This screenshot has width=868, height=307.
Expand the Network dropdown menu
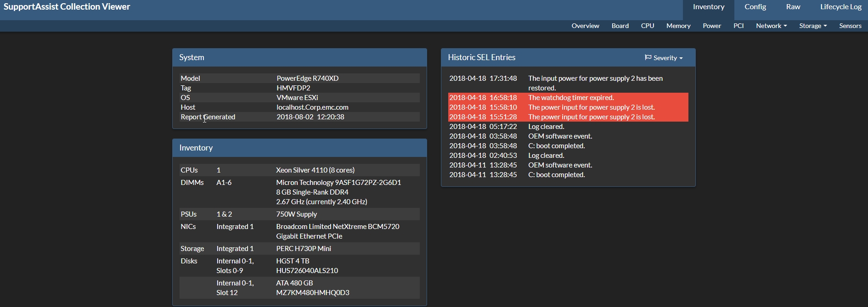pos(771,26)
